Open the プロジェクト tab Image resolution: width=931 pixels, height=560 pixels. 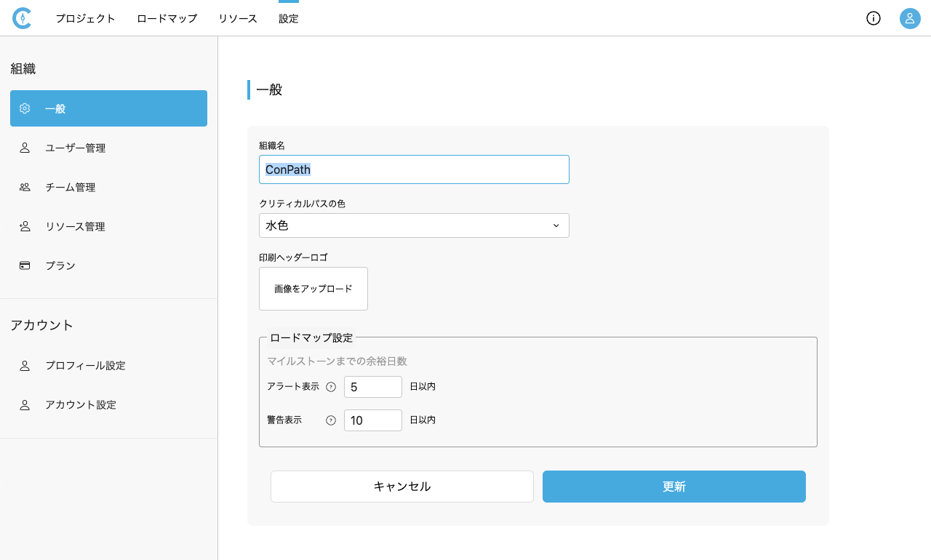click(x=85, y=19)
